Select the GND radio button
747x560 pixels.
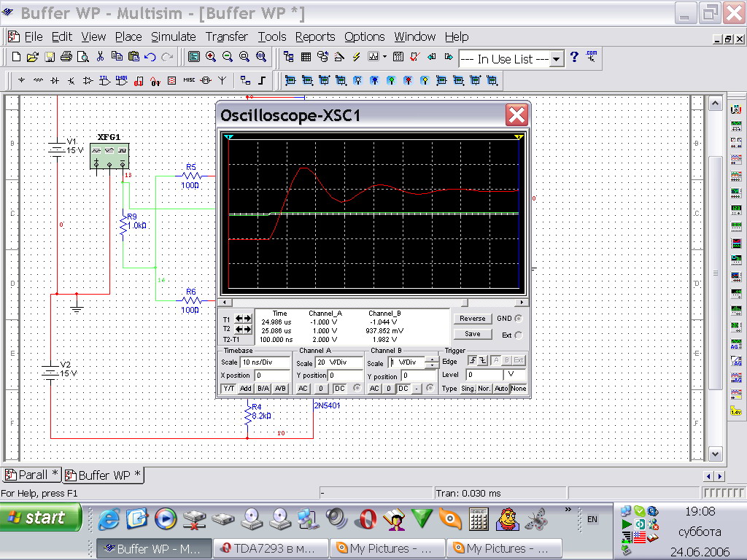(x=519, y=319)
